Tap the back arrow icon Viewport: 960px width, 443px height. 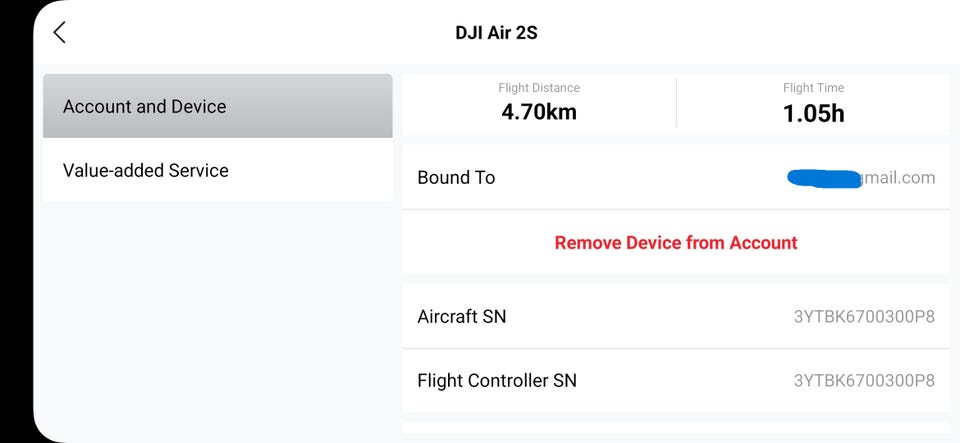point(59,32)
